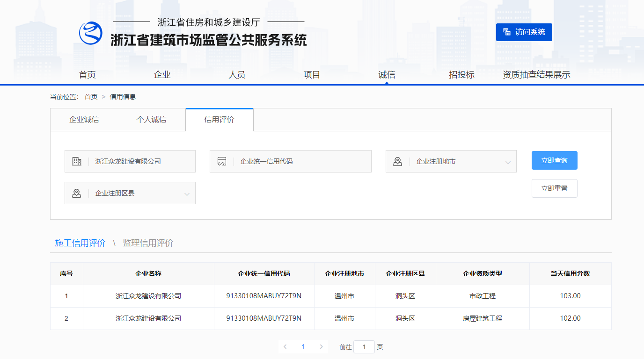This screenshot has width=644, height=359.
Task: Click the Zhejiang system logo icon
Action: pos(90,33)
